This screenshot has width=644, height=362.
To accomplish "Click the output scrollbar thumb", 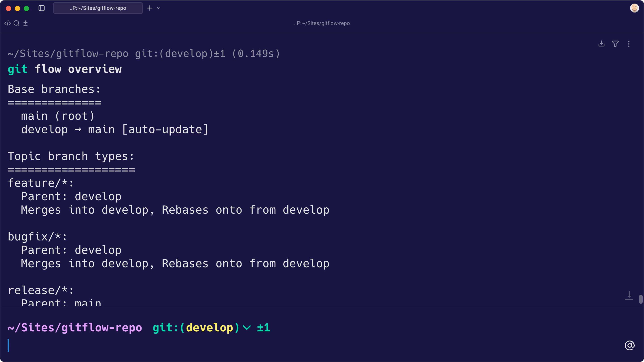I will pos(641,299).
